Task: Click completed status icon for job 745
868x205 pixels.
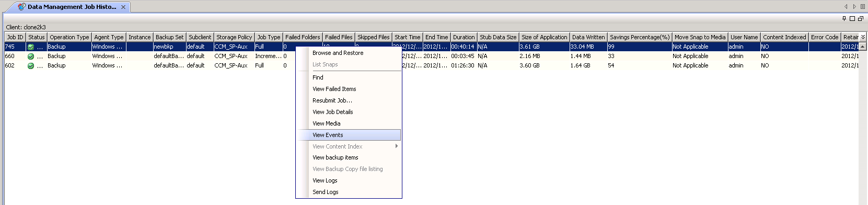Action: tap(31, 47)
